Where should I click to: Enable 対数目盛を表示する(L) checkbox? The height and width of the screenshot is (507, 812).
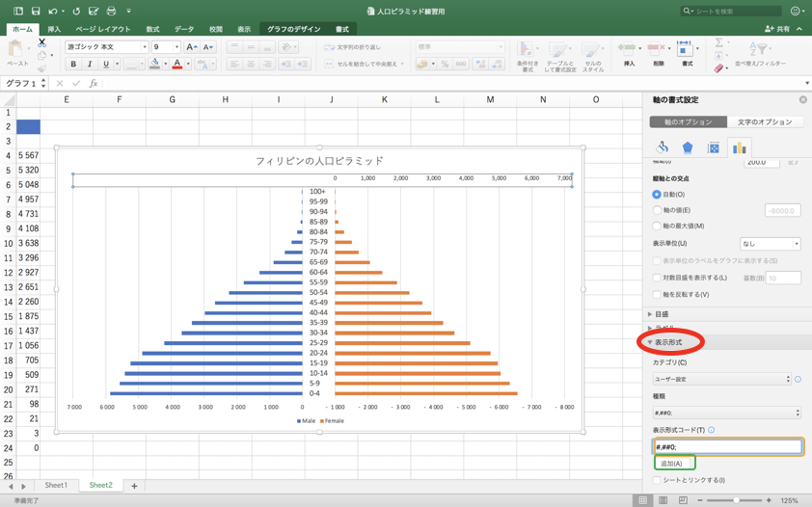coord(657,278)
